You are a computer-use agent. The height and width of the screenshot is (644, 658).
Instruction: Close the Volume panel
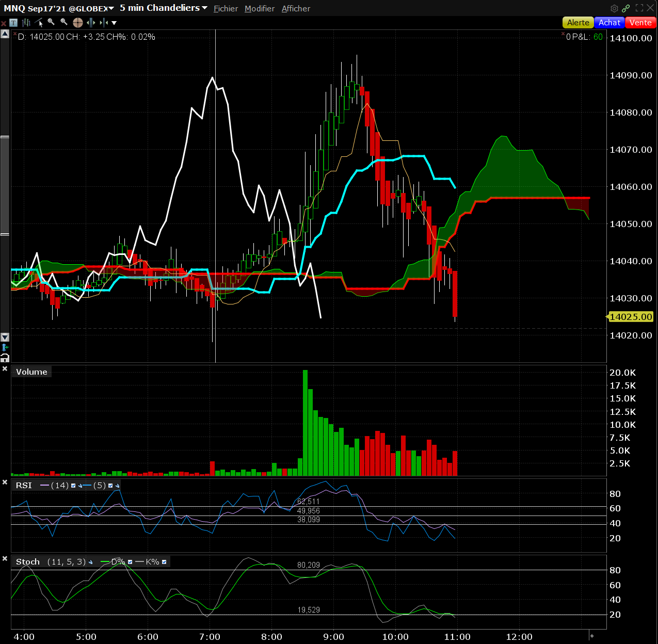[5, 369]
